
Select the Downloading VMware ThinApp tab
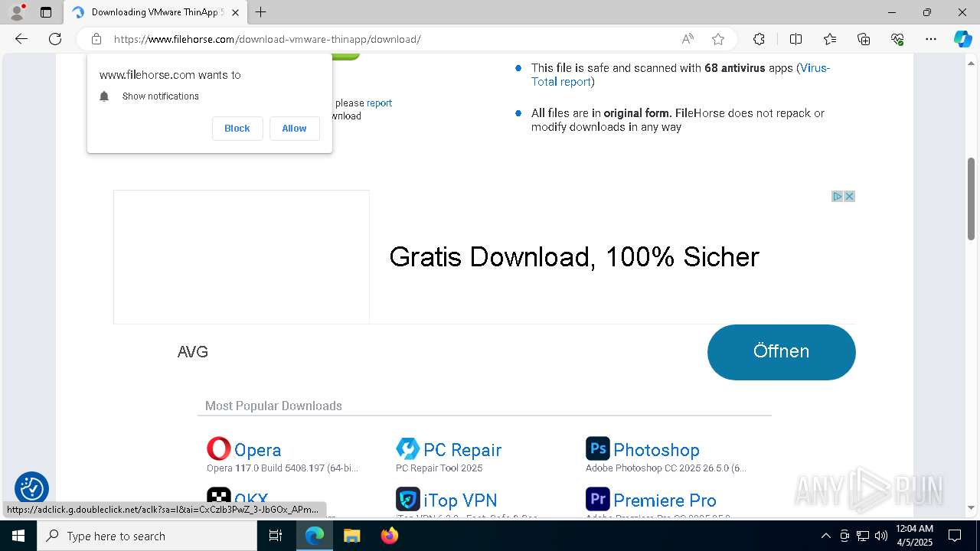pos(155,12)
